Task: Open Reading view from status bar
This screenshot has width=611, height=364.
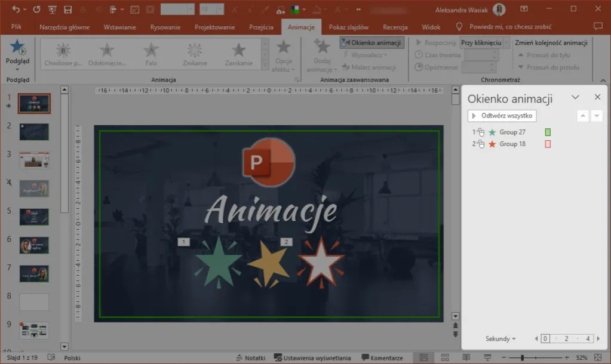Action: [x=466, y=357]
